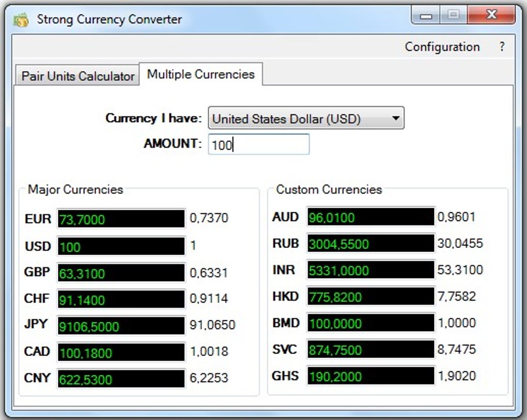Click the EUR rate 0,7370
This screenshot has height=420, width=527.
[x=209, y=218]
